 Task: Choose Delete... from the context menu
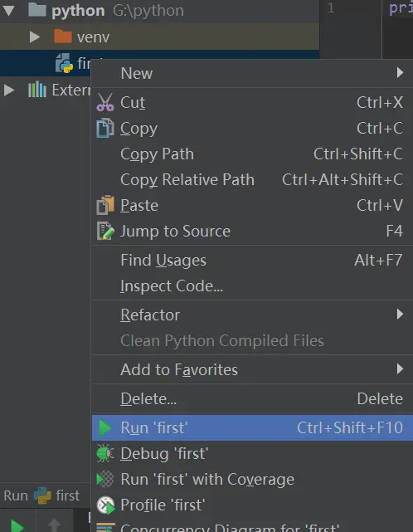[252, 398]
